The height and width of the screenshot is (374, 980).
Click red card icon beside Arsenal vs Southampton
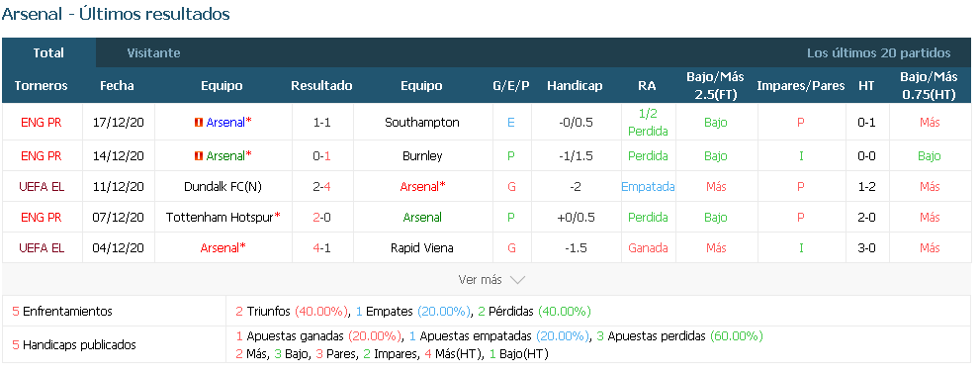199,123
